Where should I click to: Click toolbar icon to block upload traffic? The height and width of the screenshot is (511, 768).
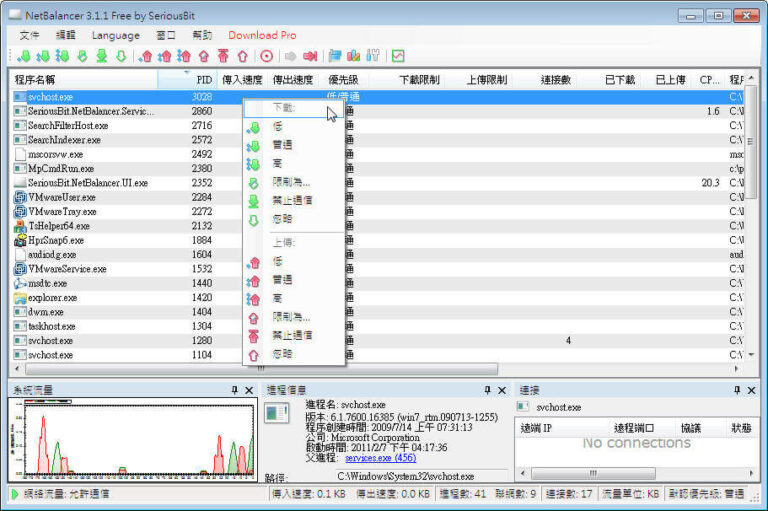223,56
